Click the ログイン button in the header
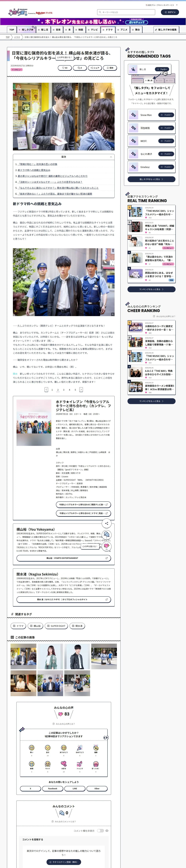 [x=170, y=12]
